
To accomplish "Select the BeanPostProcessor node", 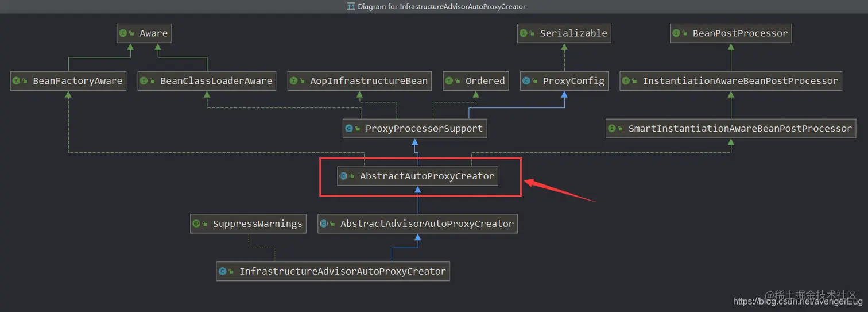I will [731, 33].
